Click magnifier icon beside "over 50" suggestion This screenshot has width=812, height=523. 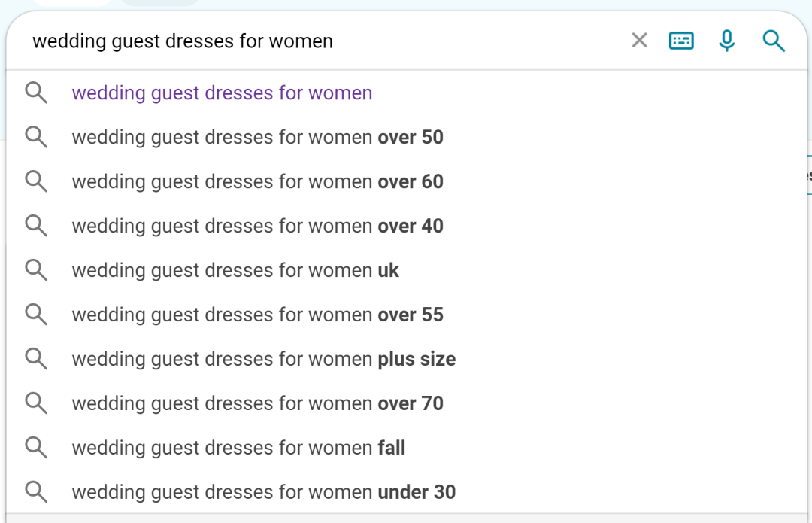point(36,137)
